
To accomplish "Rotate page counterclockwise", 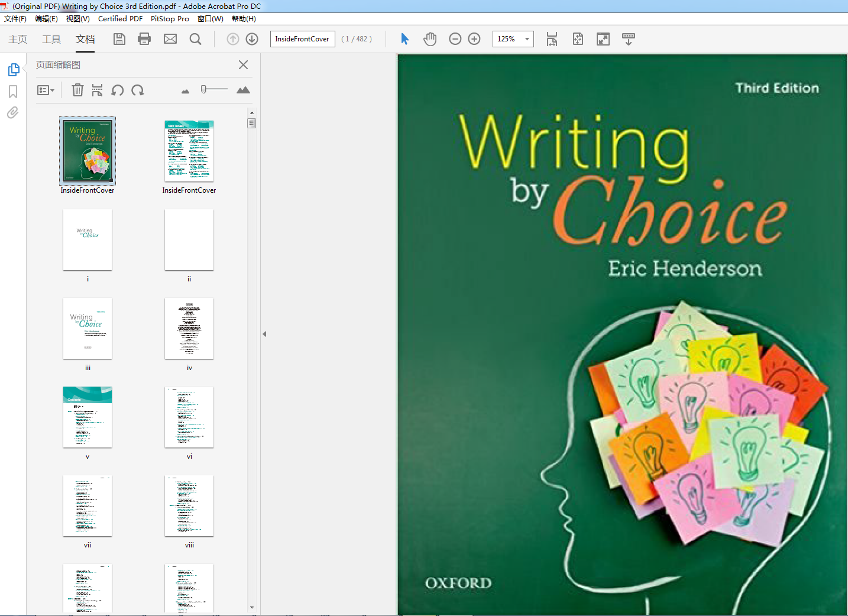I will click(x=118, y=90).
